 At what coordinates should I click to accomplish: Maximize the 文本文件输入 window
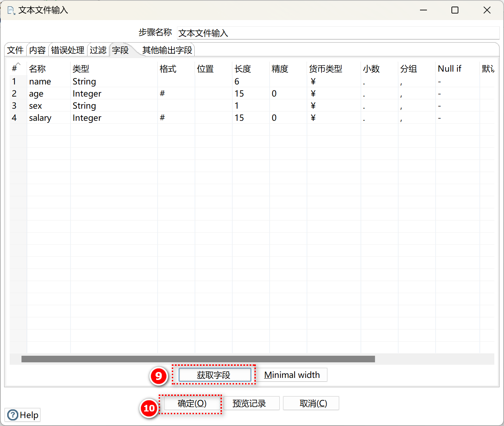[455, 10]
